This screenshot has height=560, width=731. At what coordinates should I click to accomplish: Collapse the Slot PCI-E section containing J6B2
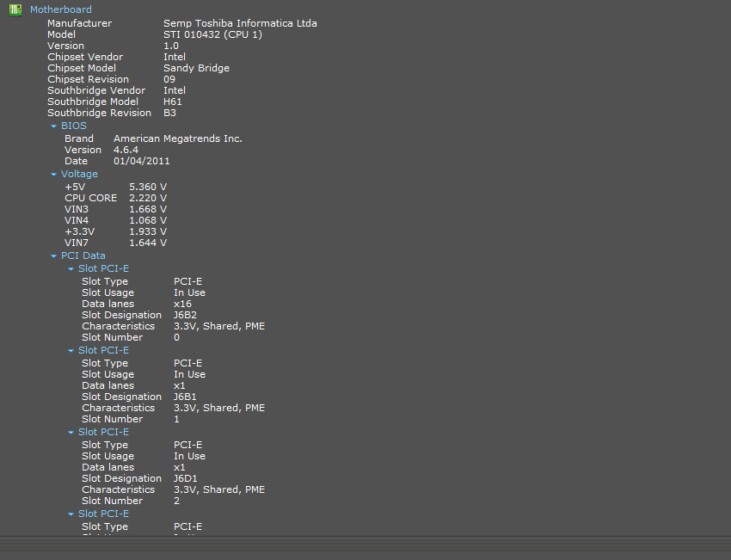[71, 268]
